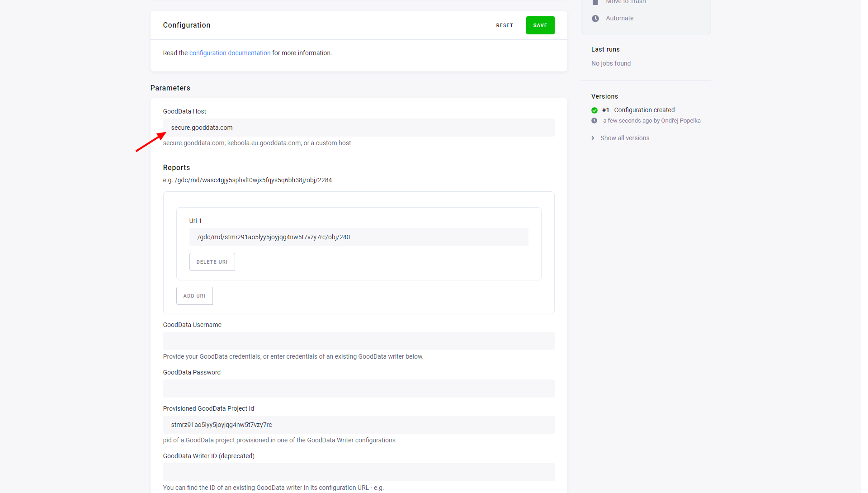Click the 'Configuration' card title
868x493 pixels.
[187, 25]
